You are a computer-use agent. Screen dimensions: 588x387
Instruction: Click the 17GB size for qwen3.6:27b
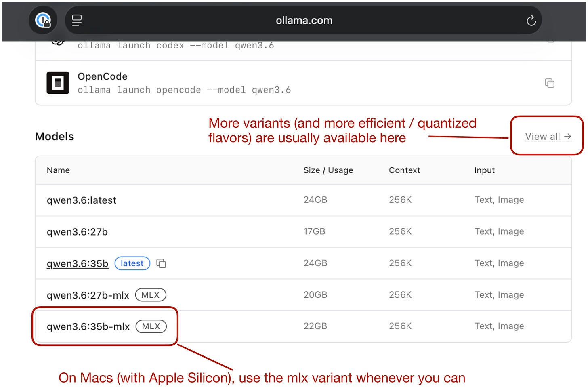point(314,231)
